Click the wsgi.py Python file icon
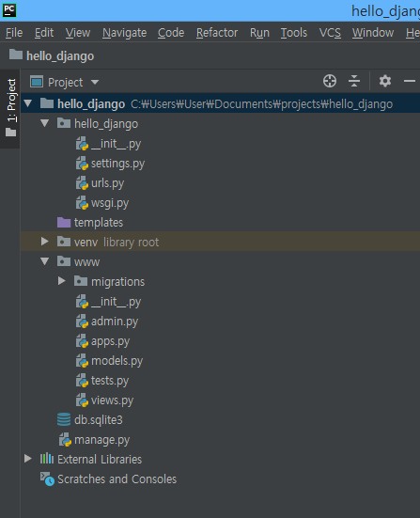 pyautogui.click(x=82, y=203)
